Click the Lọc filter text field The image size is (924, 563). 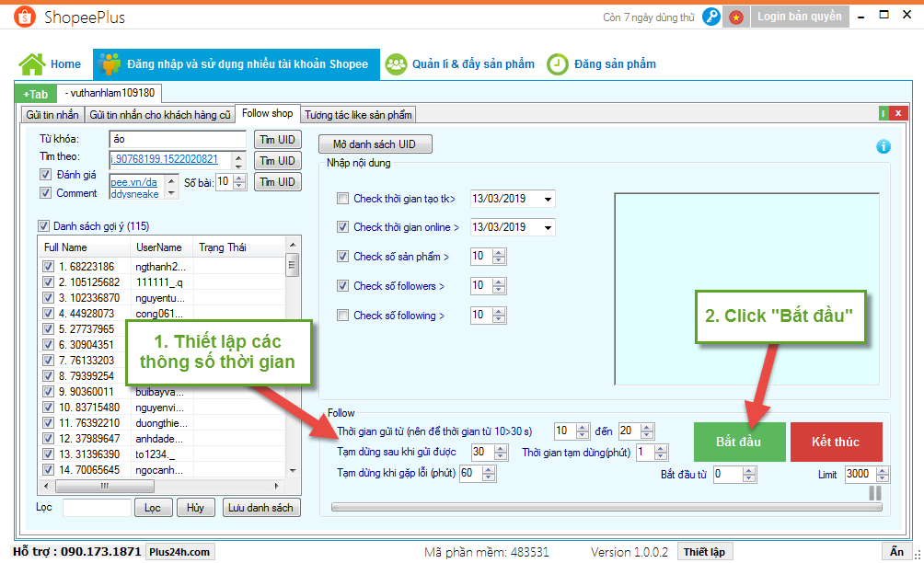97,507
